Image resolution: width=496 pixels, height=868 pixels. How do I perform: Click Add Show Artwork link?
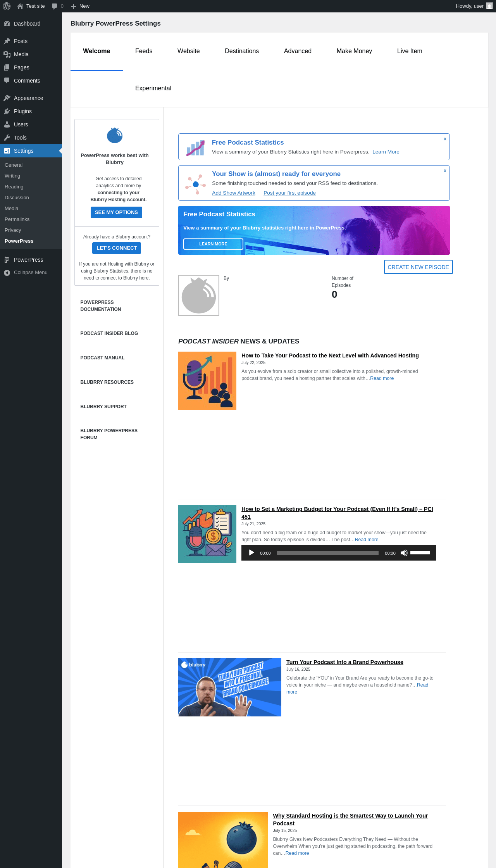[x=234, y=193]
